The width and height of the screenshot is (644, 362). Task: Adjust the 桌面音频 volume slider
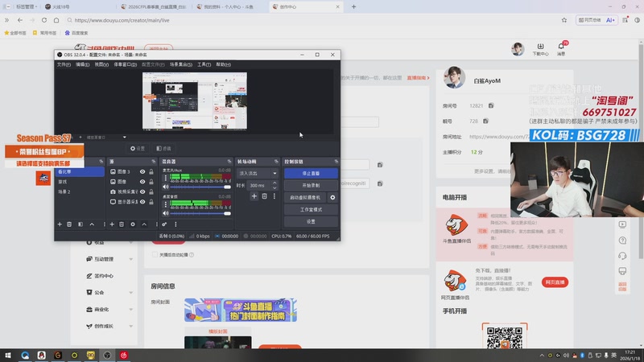(200, 213)
